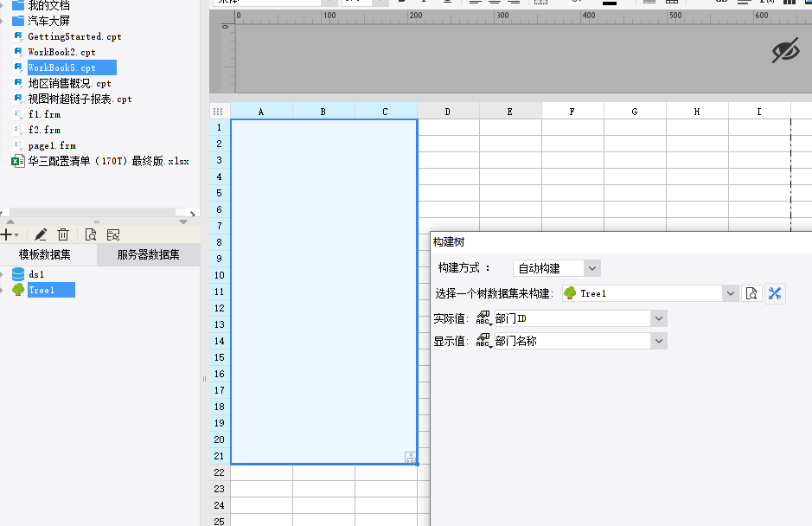Click the rightmost icon in the dataset toolbar
The image size is (812, 526).
(x=113, y=234)
